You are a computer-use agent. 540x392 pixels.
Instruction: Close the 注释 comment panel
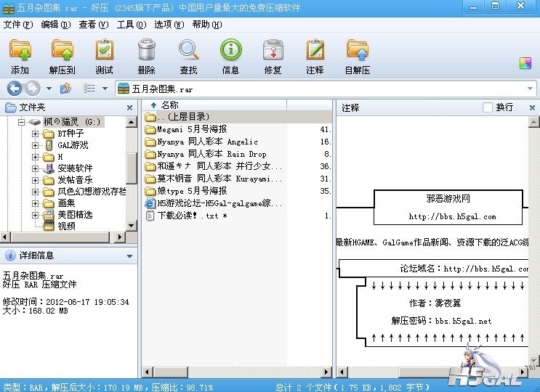point(532,107)
